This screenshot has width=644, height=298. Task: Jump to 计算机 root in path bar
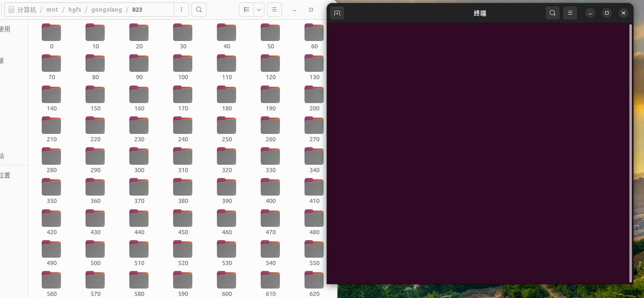(x=27, y=10)
